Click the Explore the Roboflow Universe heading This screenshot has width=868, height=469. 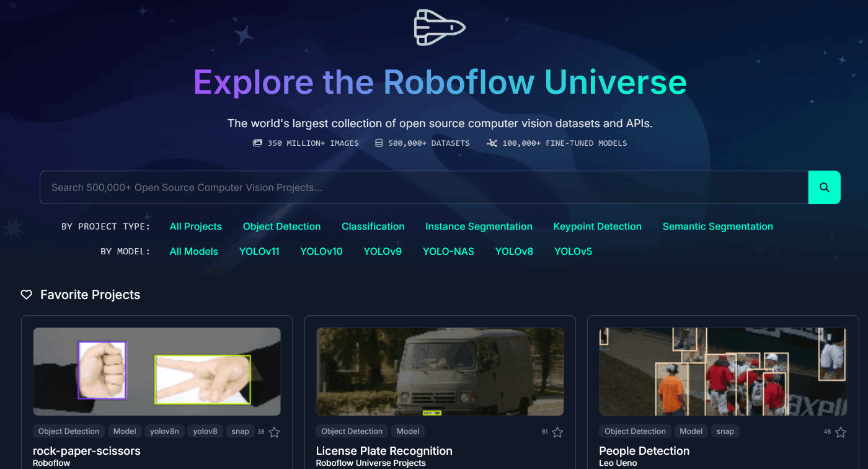click(440, 82)
